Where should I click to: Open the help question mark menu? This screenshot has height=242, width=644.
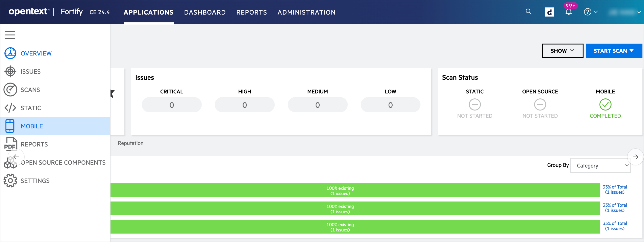click(x=591, y=12)
